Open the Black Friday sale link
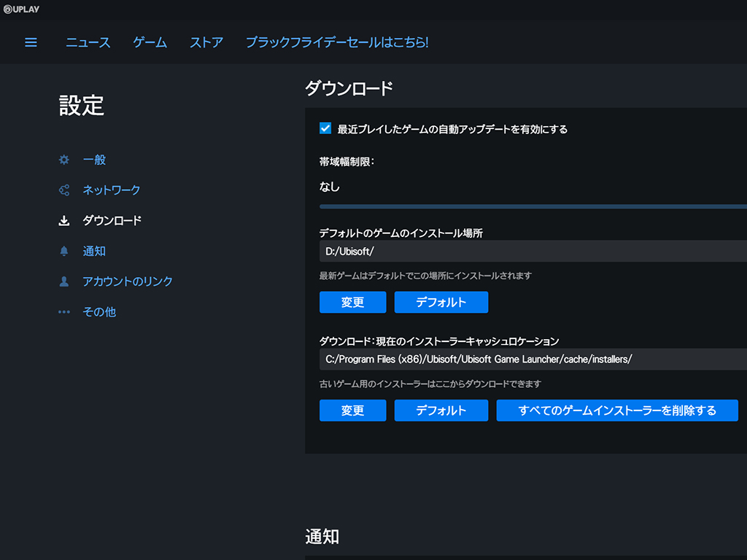Screen dimensions: 747x560 pyautogui.click(x=337, y=42)
